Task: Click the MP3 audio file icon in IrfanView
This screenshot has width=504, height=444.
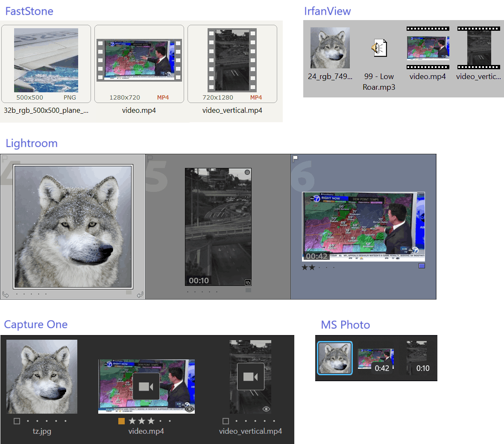Action: click(379, 48)
